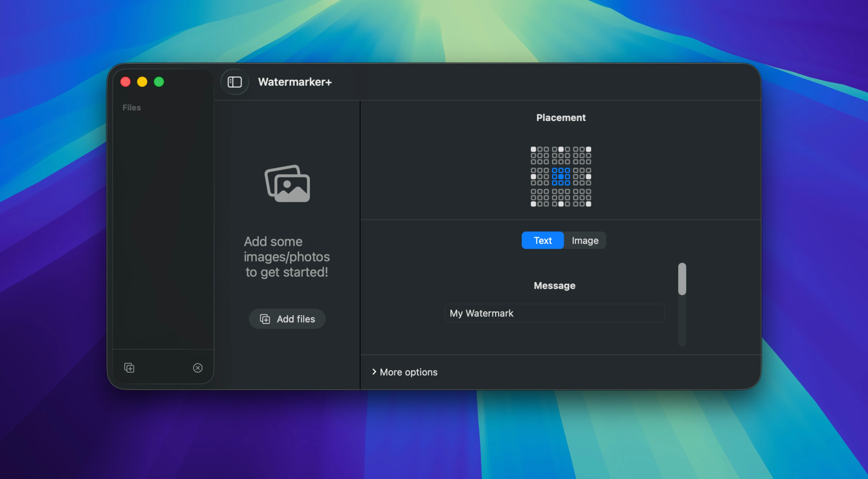The height and width of the screenshot is (479, 868).
Task: Close the Watermarker+ window with red button
Action: coord(125,82)
